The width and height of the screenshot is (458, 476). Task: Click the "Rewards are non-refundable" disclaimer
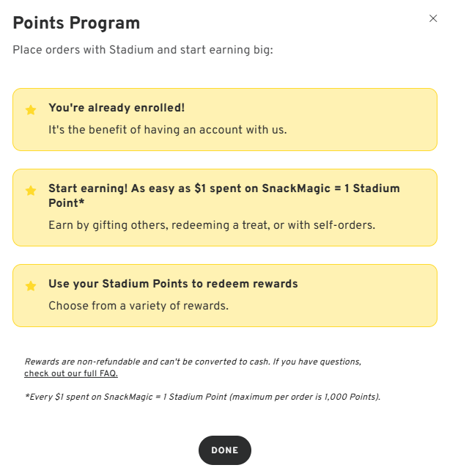click(x=193, y=362)
